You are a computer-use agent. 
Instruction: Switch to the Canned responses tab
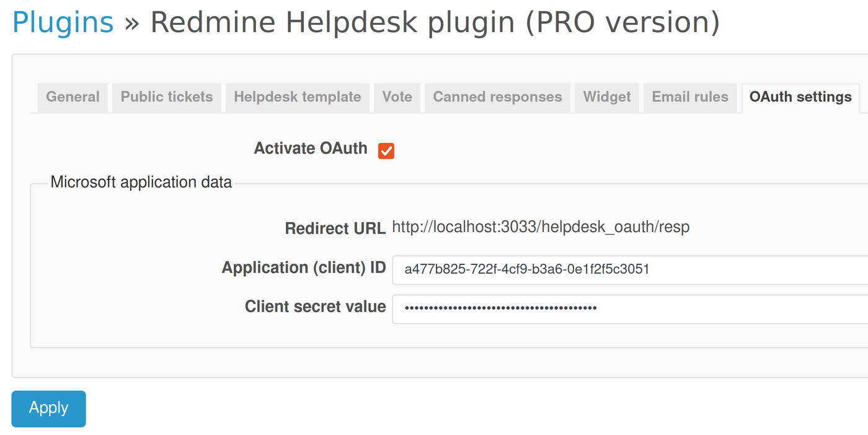[x=497, y=97]
